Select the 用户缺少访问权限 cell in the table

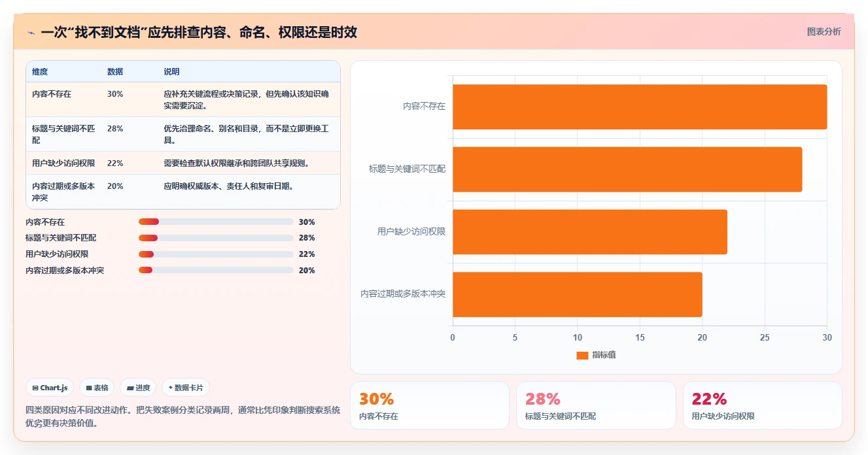coord(63,163)
